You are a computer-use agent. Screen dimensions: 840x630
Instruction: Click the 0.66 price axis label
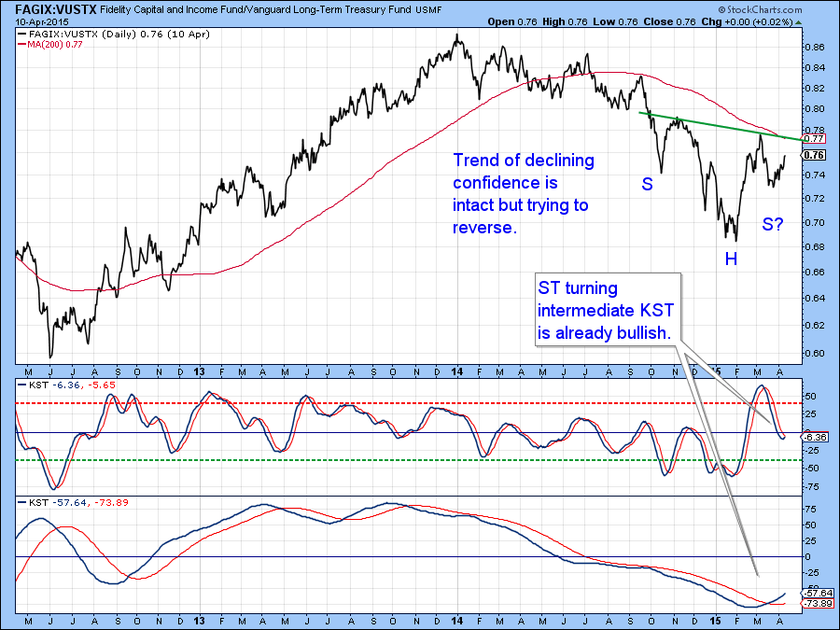[814, 272]
